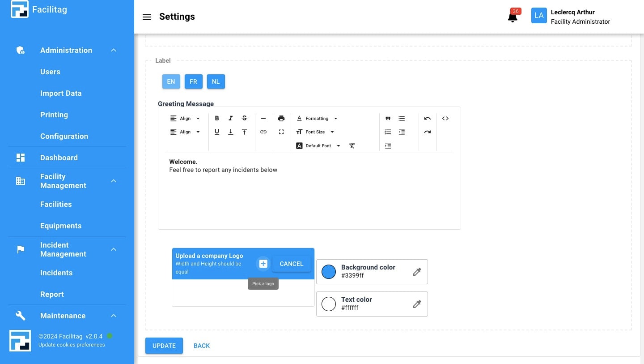Viewport: 644px width, 364px height.
Task: Toggle bold formatting in the editor
Action: (x=217, y=118)
